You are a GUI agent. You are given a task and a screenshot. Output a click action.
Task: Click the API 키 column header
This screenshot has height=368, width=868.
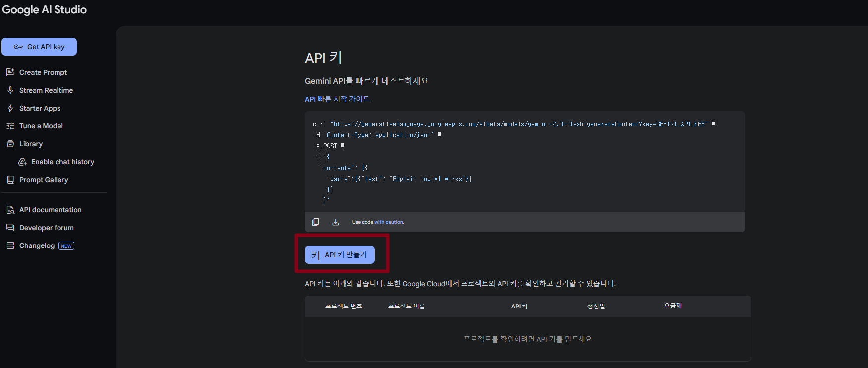click(x=519, y=306)
